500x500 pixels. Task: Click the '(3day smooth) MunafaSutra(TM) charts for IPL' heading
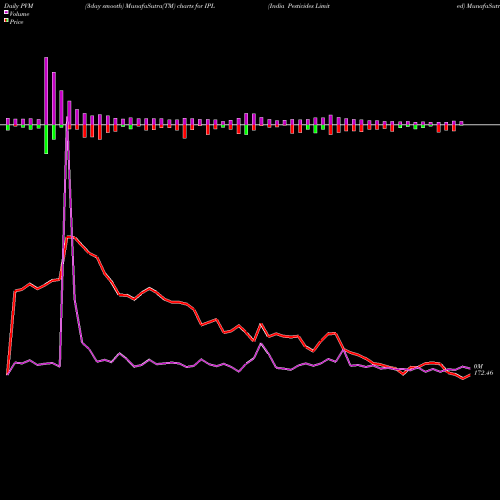coord(150,6)
